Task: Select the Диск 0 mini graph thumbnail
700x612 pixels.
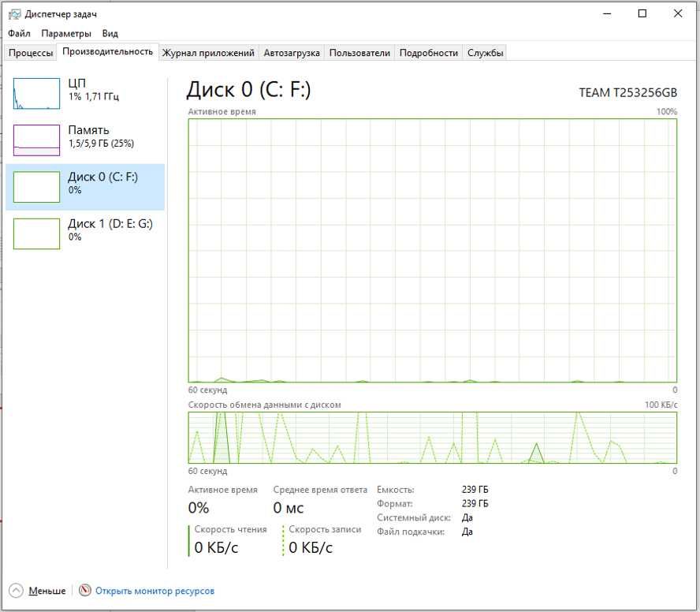Action: pyautogui.click(x=36, y=187)
